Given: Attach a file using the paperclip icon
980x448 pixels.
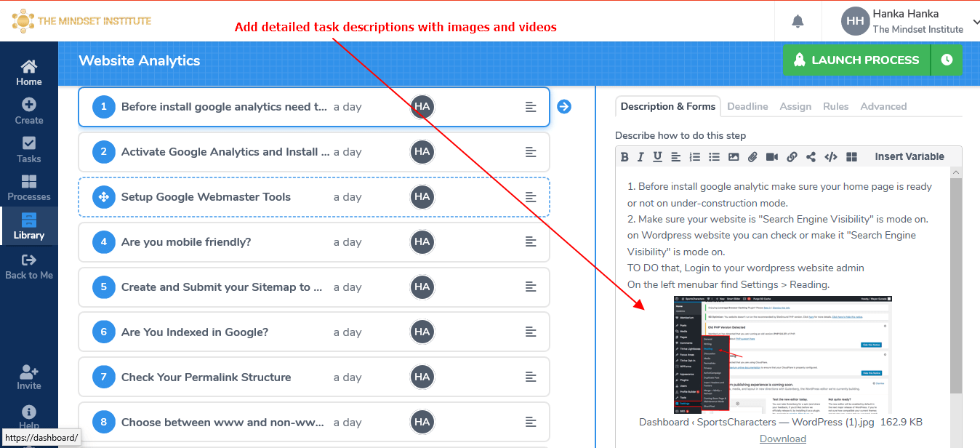Looking at the screenshot, I should [752, 156].
